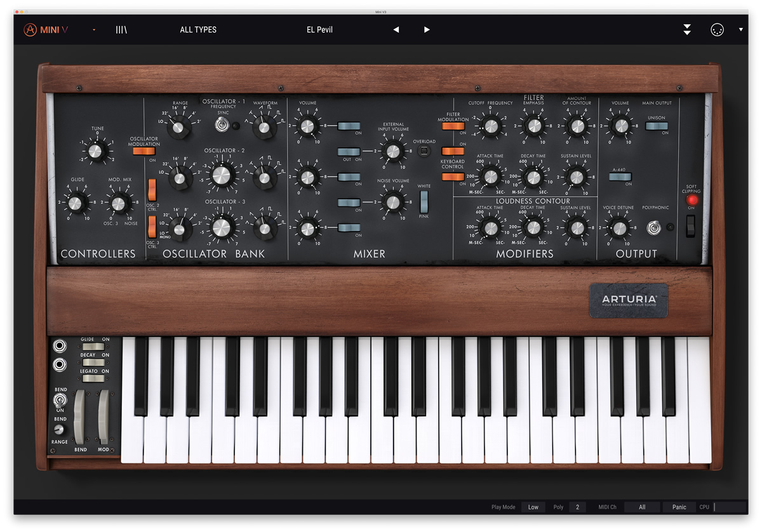This screenshot has width=762, height=532.
Task: Click the Arturia badge on the wood panel
Action: [x=629, y=301]
